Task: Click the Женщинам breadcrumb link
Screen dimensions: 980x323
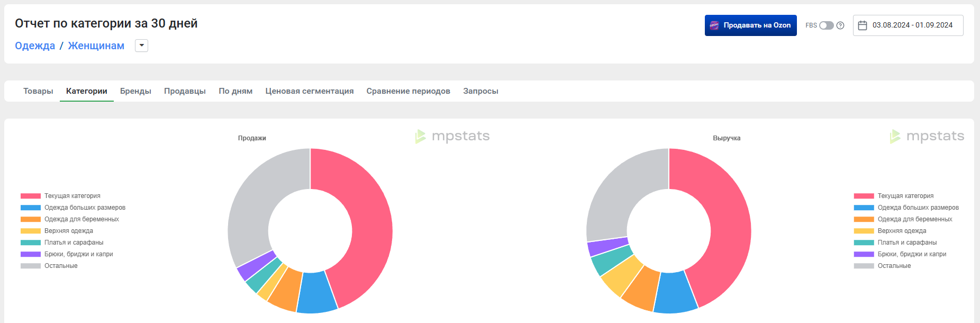Action: pyautogui.click(x=96, y=46)
